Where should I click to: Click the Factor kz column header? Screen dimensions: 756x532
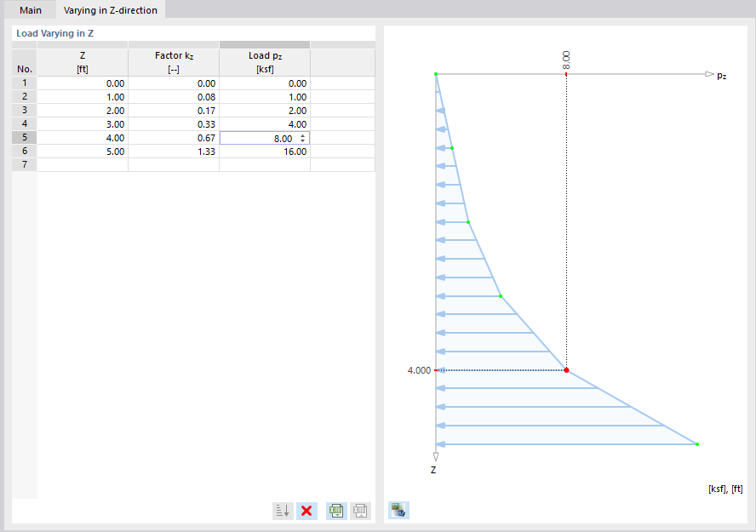click(174, 60)
